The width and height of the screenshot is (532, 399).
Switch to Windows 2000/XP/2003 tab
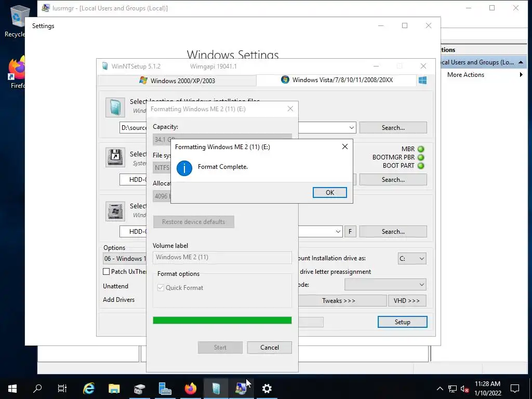click(177, 81)
